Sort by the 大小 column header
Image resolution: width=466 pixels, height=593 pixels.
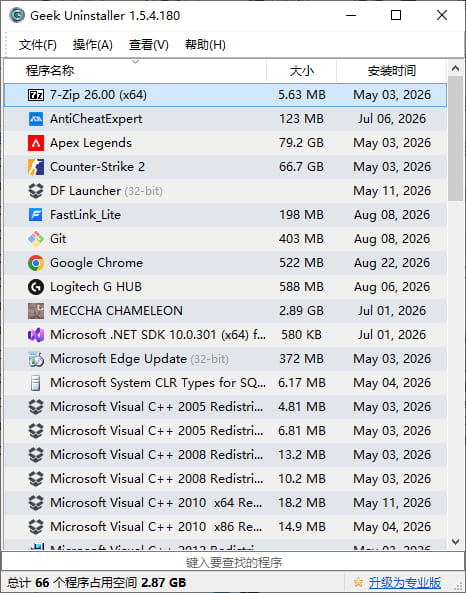tap(301, 71)
